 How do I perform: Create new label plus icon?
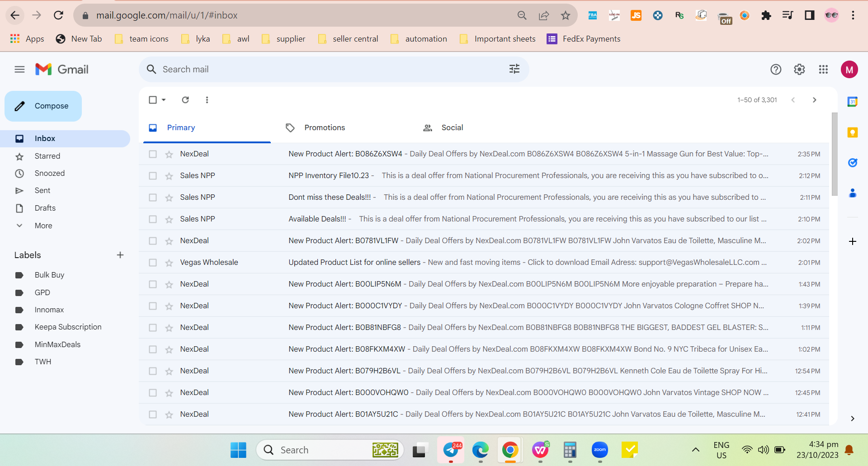click(x=120, y=255)
